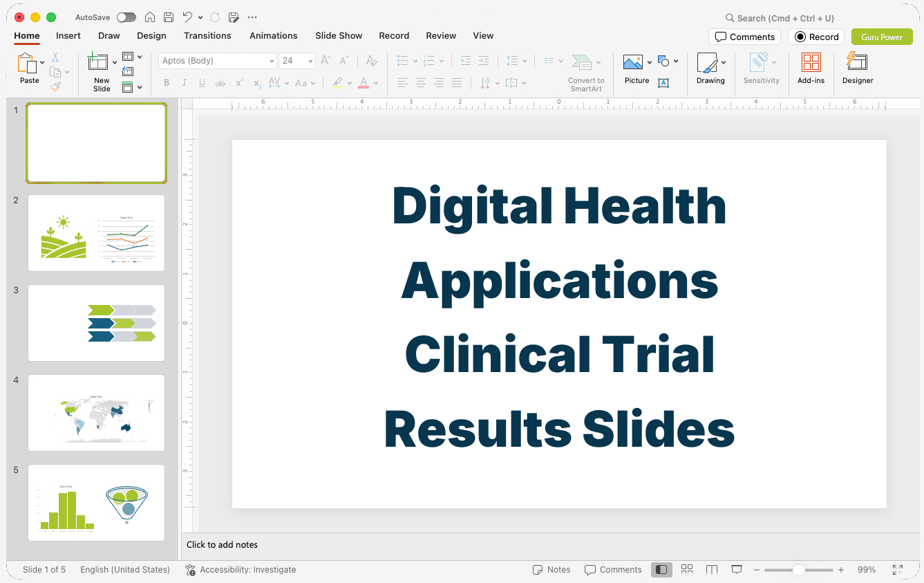Image resolution: width=924 pixels, height=583 pixels.
Task: Open the more options ellipsis in title bar
Action: (252, 17)
